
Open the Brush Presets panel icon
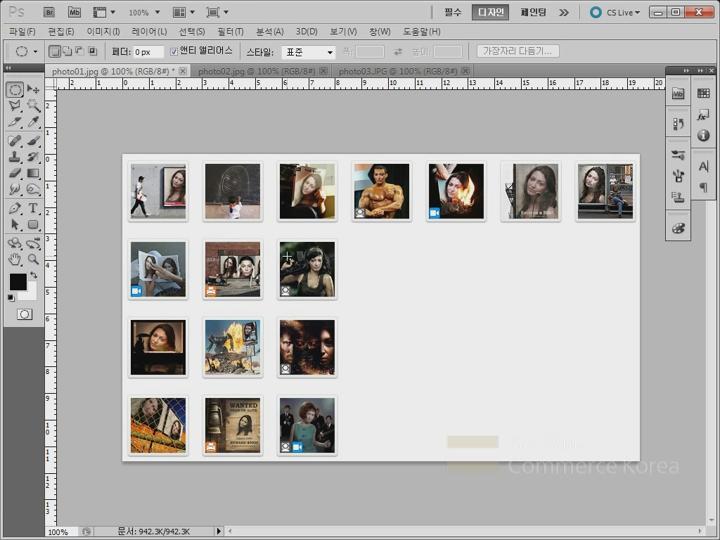(678, 155)
